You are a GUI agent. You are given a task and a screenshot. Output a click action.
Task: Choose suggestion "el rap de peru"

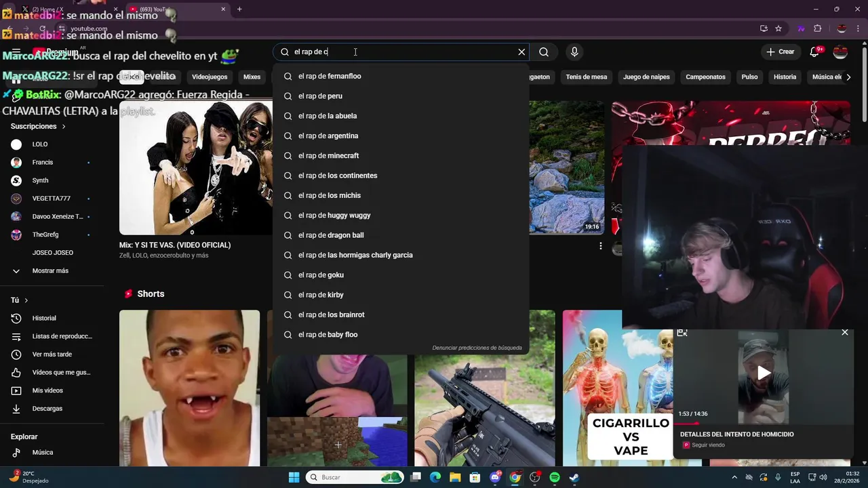point(401,96)
